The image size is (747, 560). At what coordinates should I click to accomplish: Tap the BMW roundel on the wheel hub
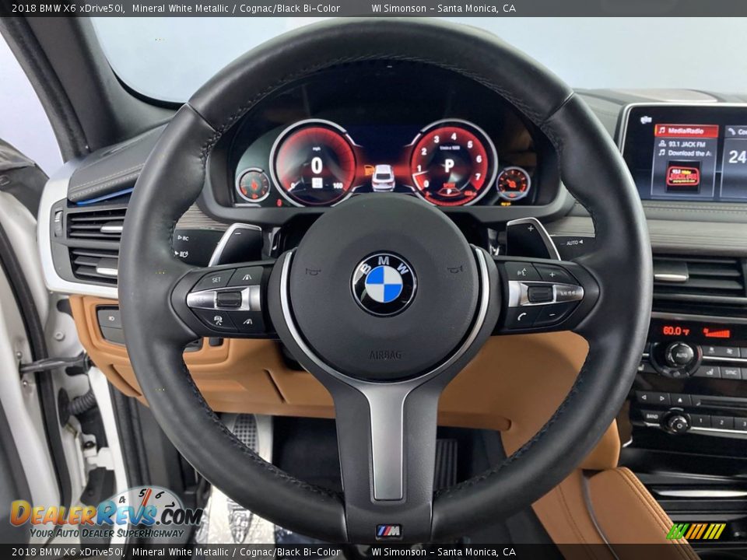pyautogui.click(x=384, y=285)
